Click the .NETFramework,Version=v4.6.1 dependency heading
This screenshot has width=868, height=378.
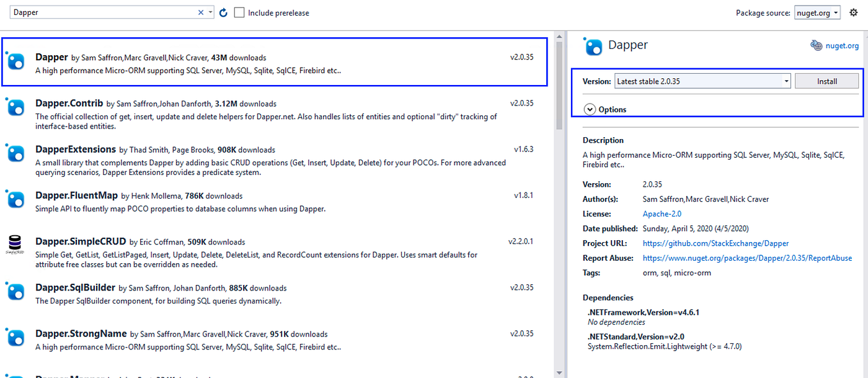point(644,312)
